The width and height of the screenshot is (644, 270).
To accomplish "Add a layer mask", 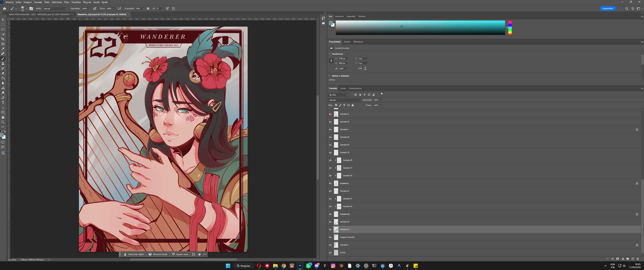I will [617, 259].
